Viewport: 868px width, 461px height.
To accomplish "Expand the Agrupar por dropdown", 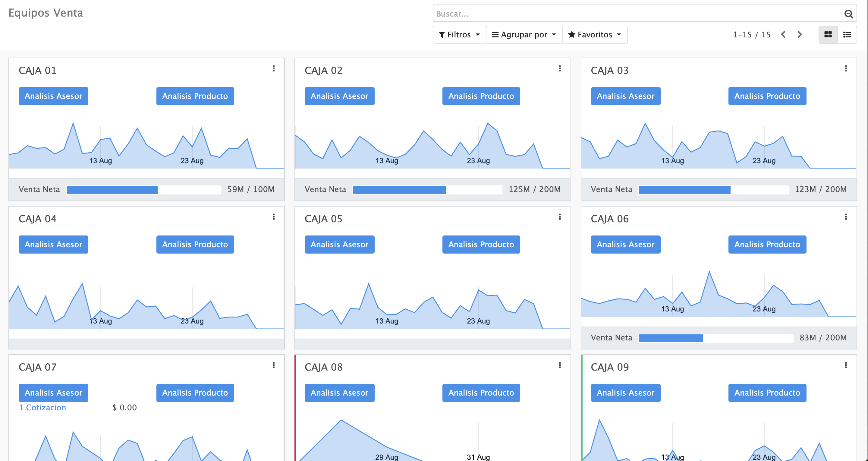I will point(524,35).
